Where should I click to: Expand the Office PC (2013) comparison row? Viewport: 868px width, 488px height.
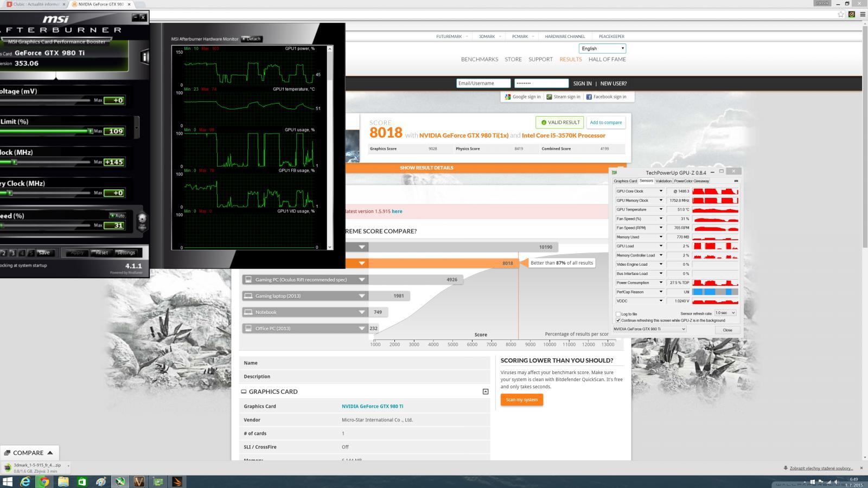[x=362, y=329]
